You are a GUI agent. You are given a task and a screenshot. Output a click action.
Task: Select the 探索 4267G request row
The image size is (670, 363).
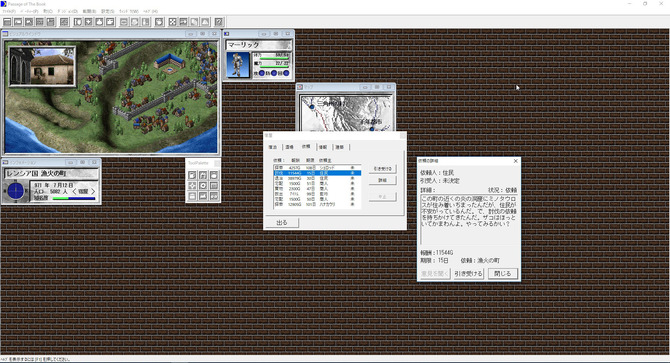point(317,168)
